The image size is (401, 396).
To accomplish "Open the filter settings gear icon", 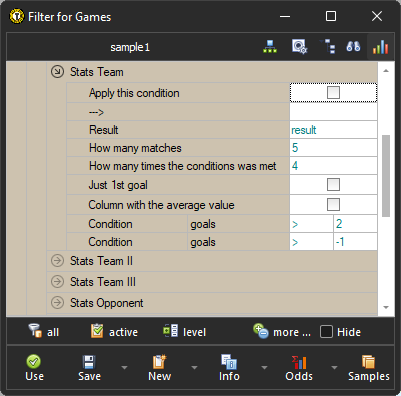I will tap(299, 47).
